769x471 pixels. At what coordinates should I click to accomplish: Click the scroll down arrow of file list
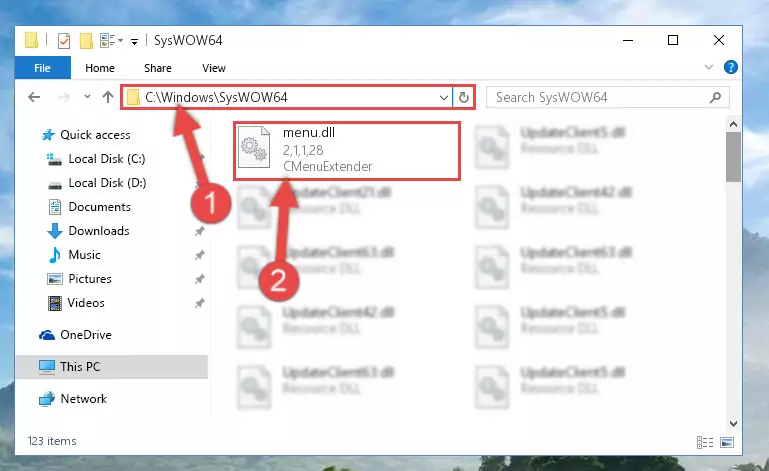[x=733, y=423]
